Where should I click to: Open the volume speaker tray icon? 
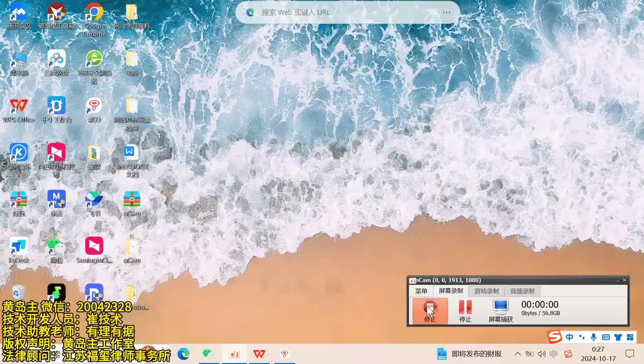[x=541, y=354]
